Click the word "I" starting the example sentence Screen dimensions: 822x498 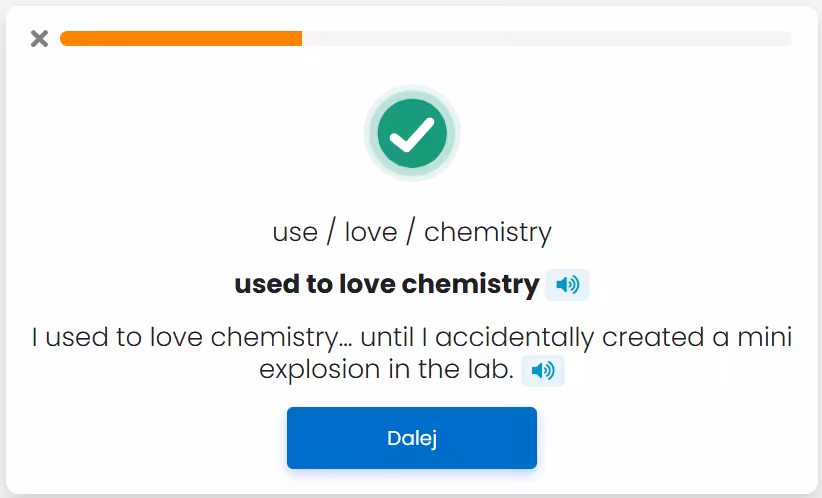[x=36, y=338]
